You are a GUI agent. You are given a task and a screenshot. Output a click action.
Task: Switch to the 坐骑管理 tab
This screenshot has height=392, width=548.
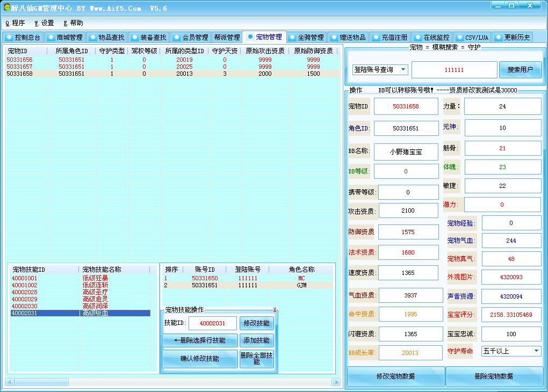[x=306, y=38]
